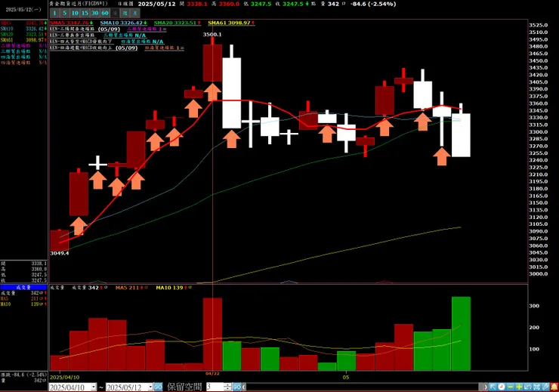Click the GO button after the date range

159,387
